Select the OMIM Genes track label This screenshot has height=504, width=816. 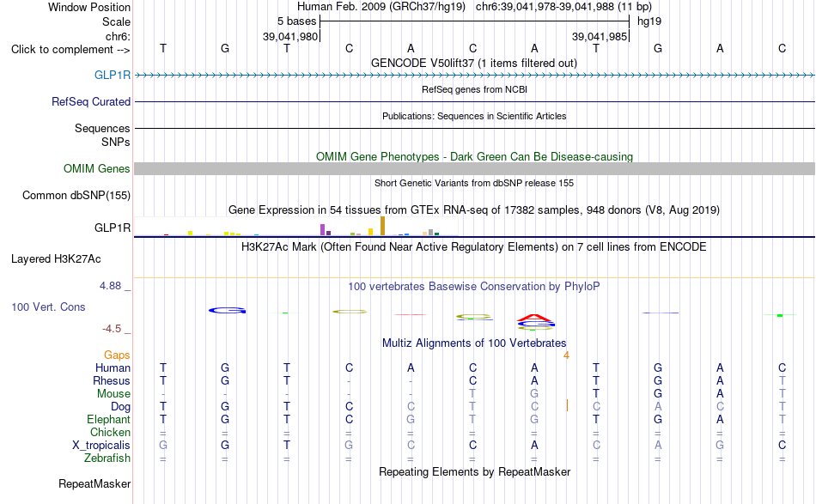[x=96, y=168]
